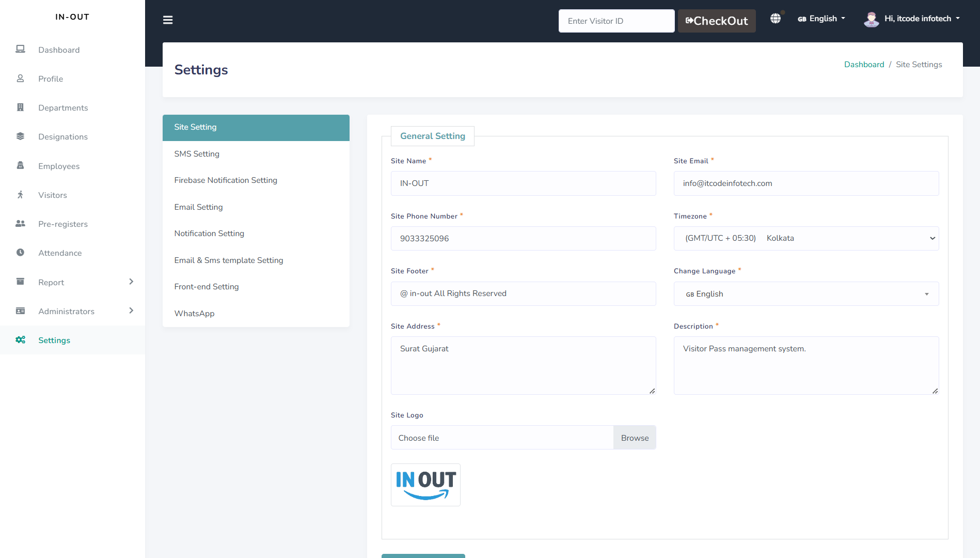Viewport: 980px width, 558px height.
Task: Click the Site Name input field
Action: 523,183
